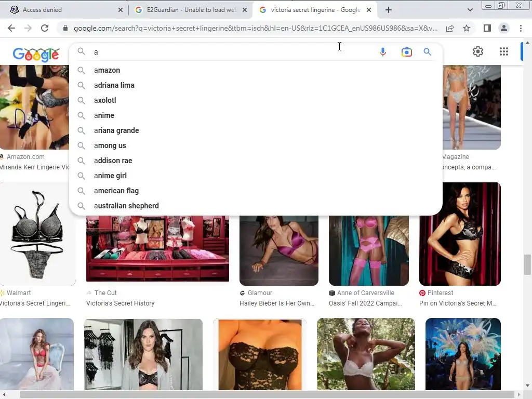Screen dimensions: 532x399
Task: Go back to the previous page
Action: [11, 28]
